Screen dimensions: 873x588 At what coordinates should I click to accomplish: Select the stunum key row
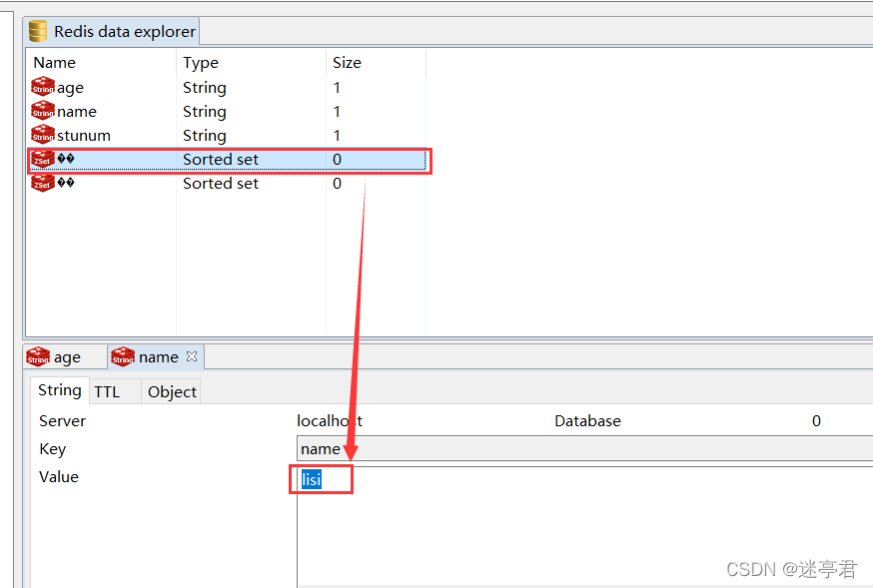pyautogui.click(x=227, y=135)
